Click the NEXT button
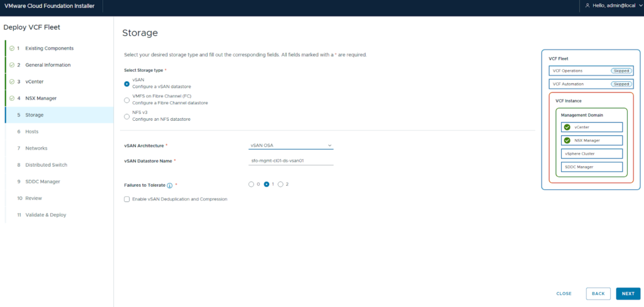 (x=628, y=294)
